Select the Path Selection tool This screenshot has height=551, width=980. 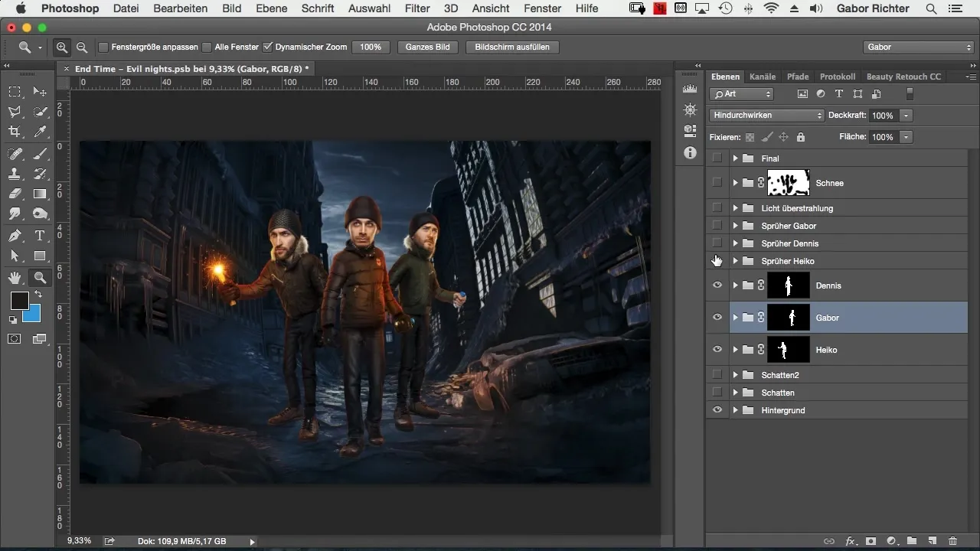click(15, 256)
